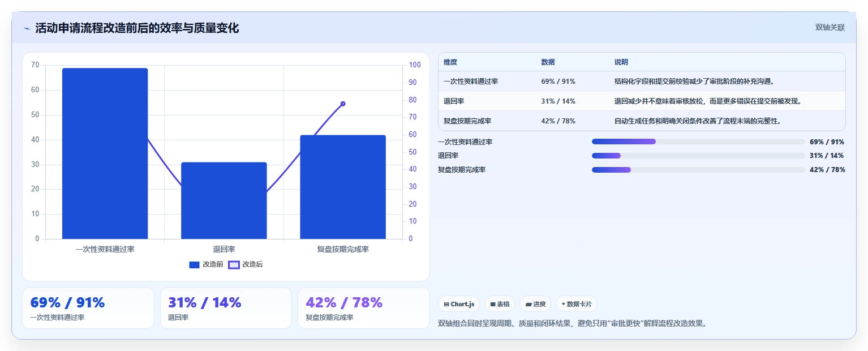
Task: Toggle the 改造前 legend swatch
Action: pos(194,264)
